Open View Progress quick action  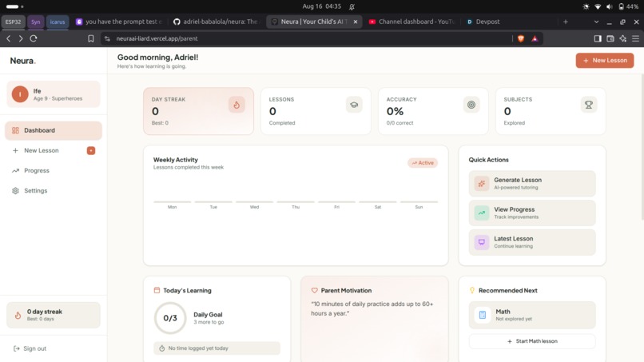pyautogui.click(x=532, y=213)
